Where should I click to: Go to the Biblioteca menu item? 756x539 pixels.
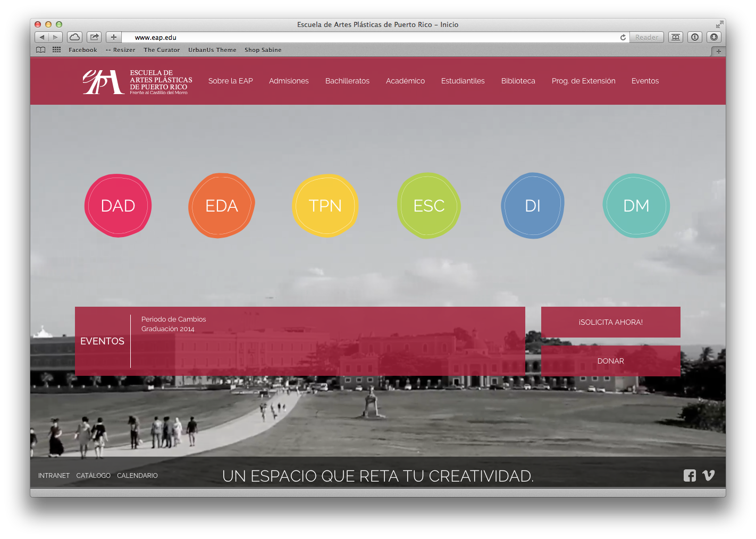(x=518, y=81)
